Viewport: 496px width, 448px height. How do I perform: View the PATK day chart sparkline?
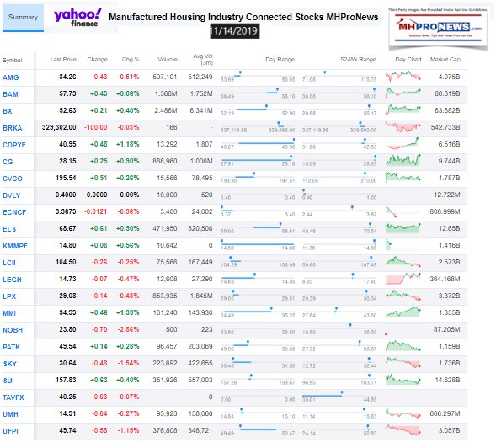tap(403, 346)
